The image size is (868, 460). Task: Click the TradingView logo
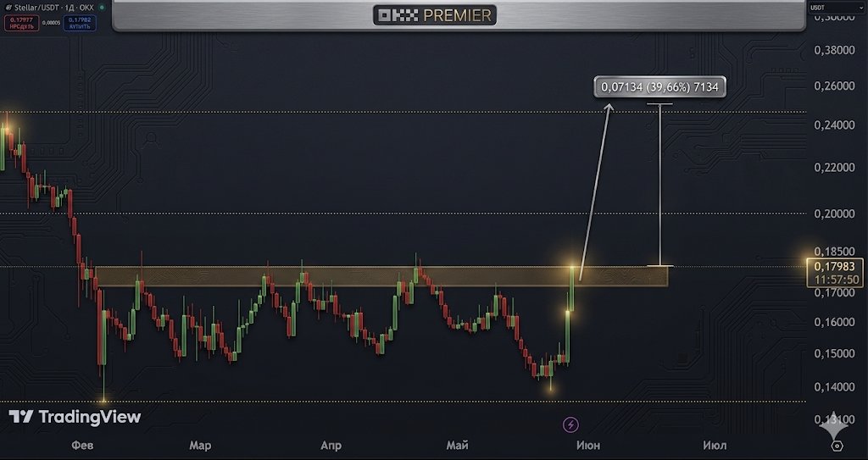click(75, 417)
